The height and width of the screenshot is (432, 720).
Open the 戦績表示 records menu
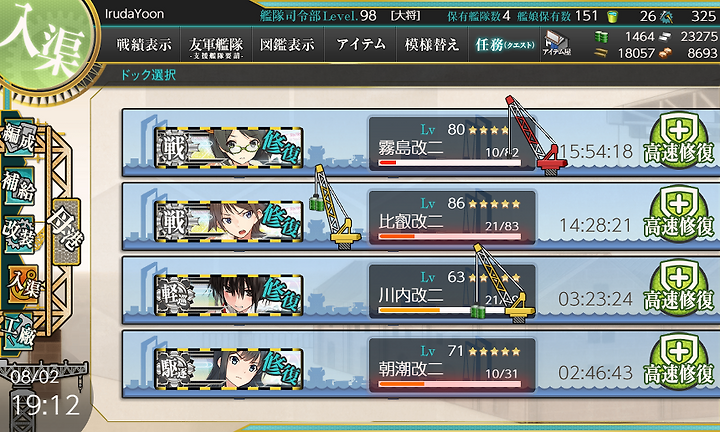coord(144,45)
